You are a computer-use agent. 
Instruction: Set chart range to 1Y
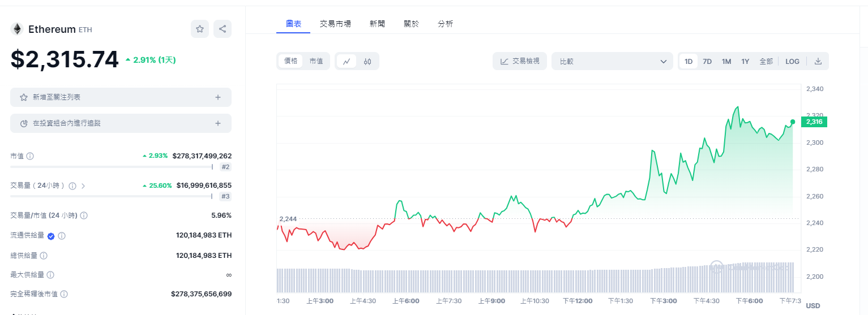pyautogui.click(x=745, y=61)
